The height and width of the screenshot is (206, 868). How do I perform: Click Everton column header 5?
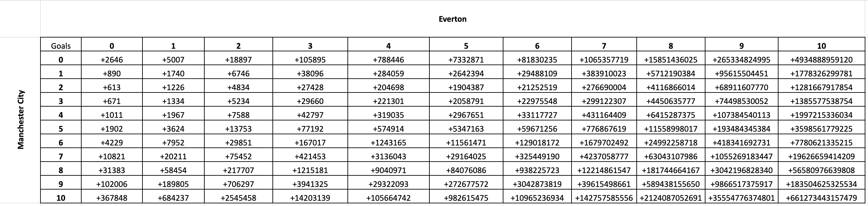pyautogui.click(x=466, y=46)
